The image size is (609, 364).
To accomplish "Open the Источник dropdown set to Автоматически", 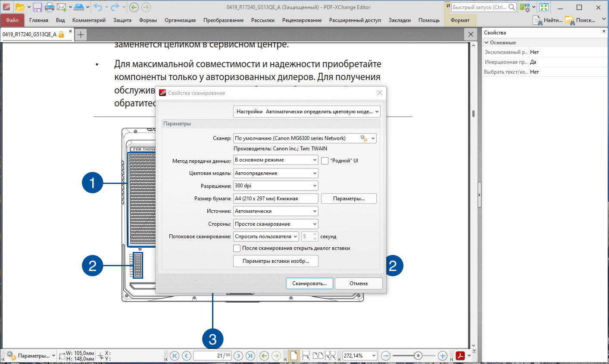I will (276, 211).
